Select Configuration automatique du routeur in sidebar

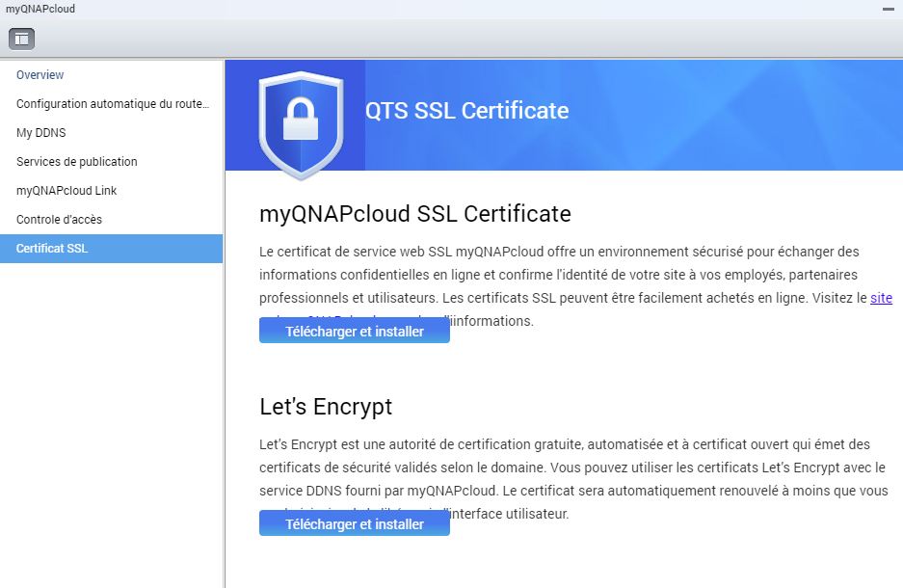pyautogui.click(x=112, y=104)
